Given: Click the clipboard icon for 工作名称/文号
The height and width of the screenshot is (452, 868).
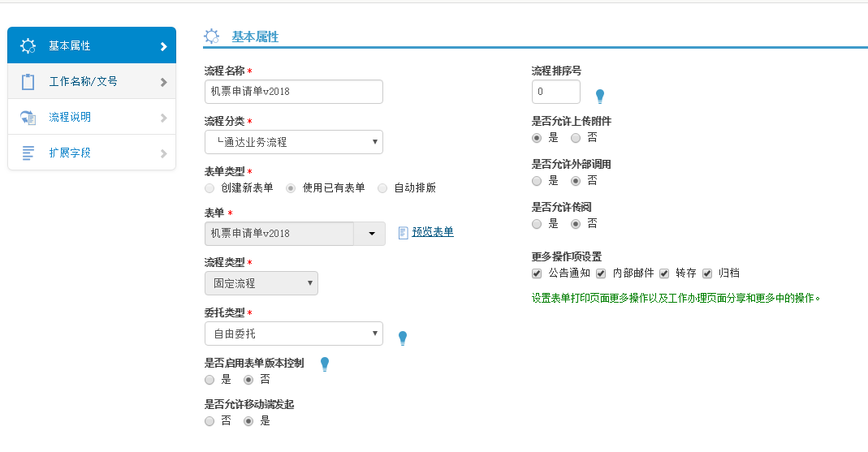Looking at the screenshot, I should (x=28, y=82).
